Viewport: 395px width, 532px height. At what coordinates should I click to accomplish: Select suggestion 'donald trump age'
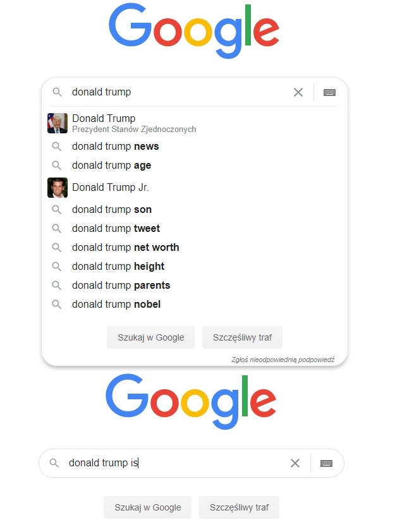111,166
